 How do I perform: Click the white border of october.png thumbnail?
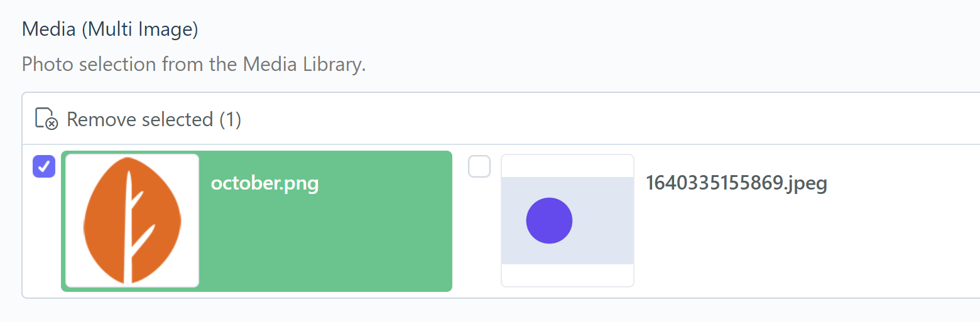pyautogui.click(x=70, y=221)
